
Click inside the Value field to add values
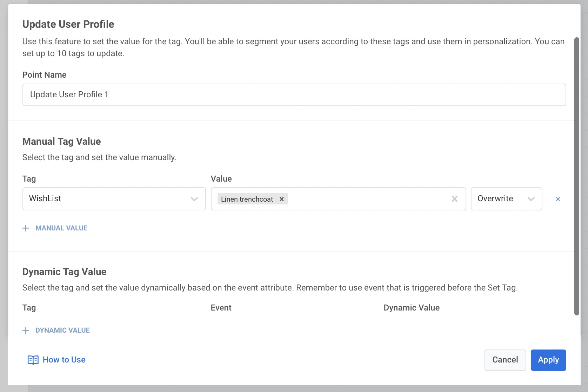click(x=368, y=199)
